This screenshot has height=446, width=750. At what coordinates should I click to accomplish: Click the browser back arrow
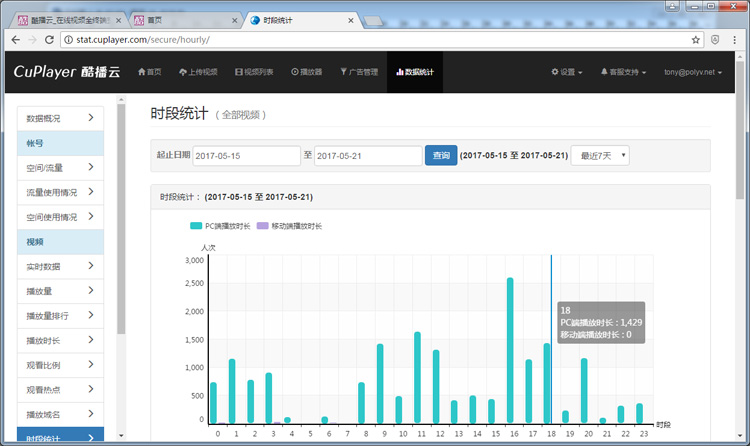click(x=14, y=39)
